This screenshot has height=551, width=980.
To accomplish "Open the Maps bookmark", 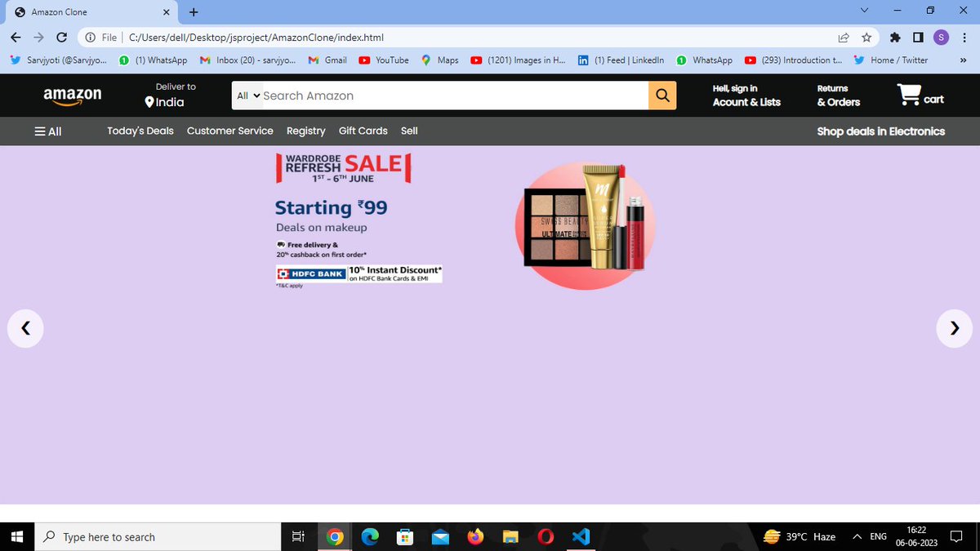I will point(439,60).
